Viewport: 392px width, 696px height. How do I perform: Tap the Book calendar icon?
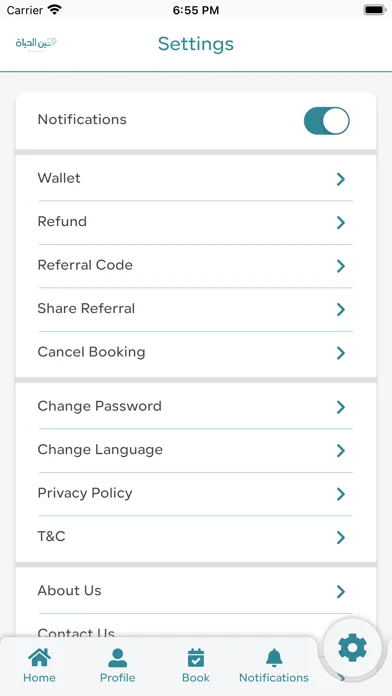click(x=196, y=658)
